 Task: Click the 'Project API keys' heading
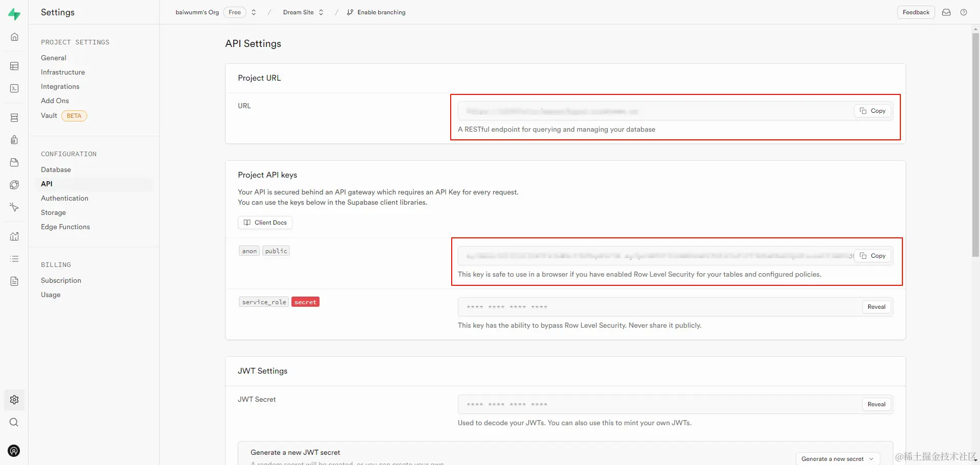pyautogui.click(x=267, y=175)
